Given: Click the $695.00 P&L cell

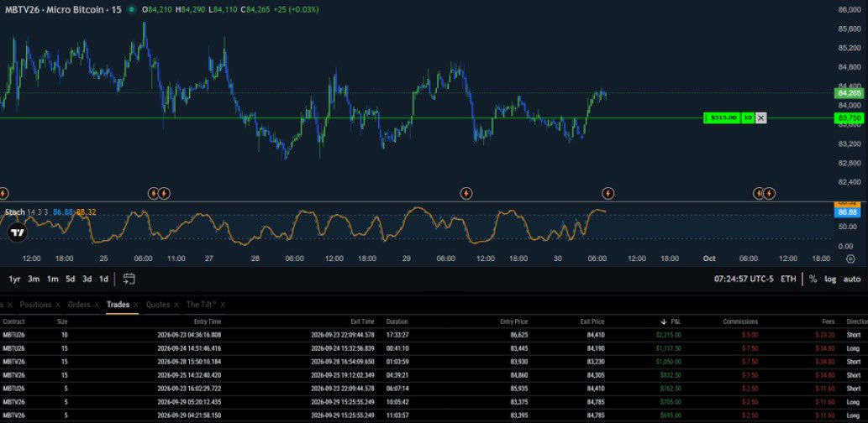Looking at the screenshot, I should [x=671, y=415].
